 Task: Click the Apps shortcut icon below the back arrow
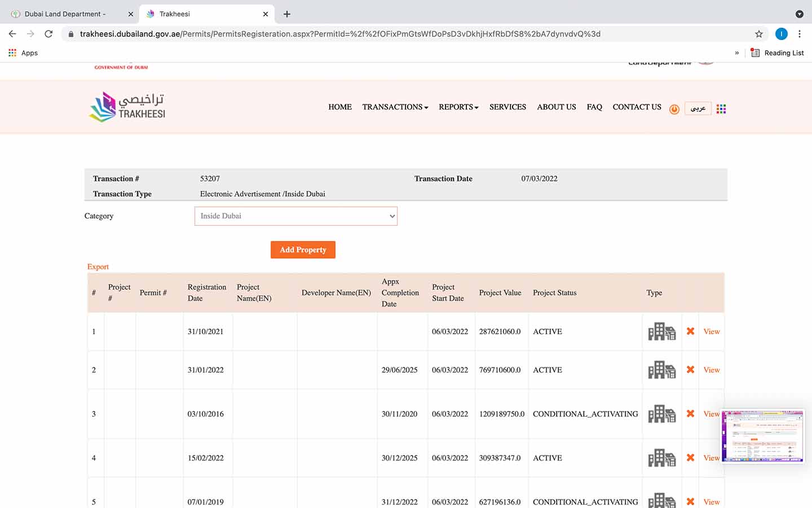12,52
